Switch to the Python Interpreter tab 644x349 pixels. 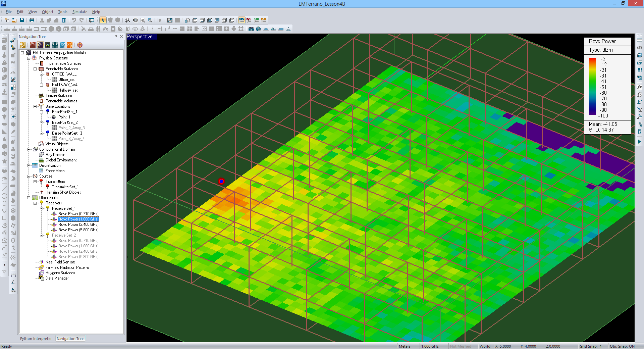click(x=36, y=339)
